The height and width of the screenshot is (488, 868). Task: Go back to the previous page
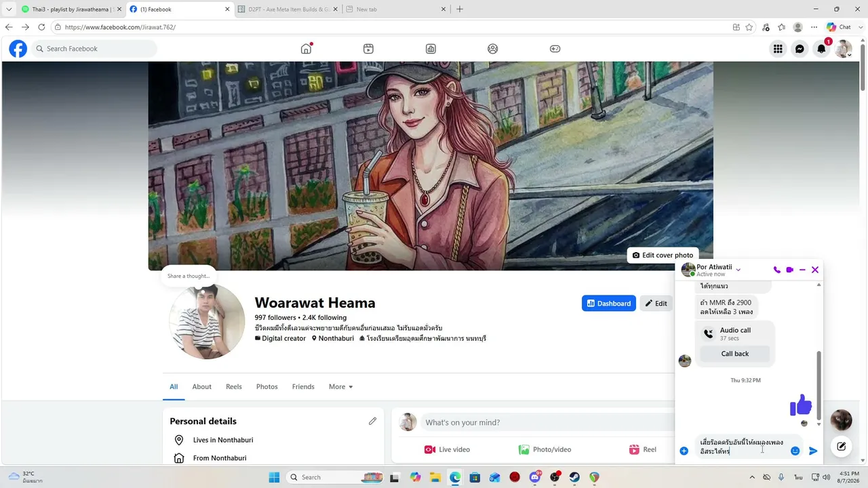tap(9, 27)
